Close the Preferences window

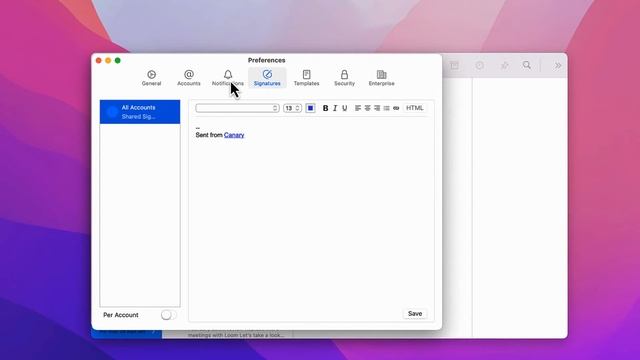pos(99,60)
